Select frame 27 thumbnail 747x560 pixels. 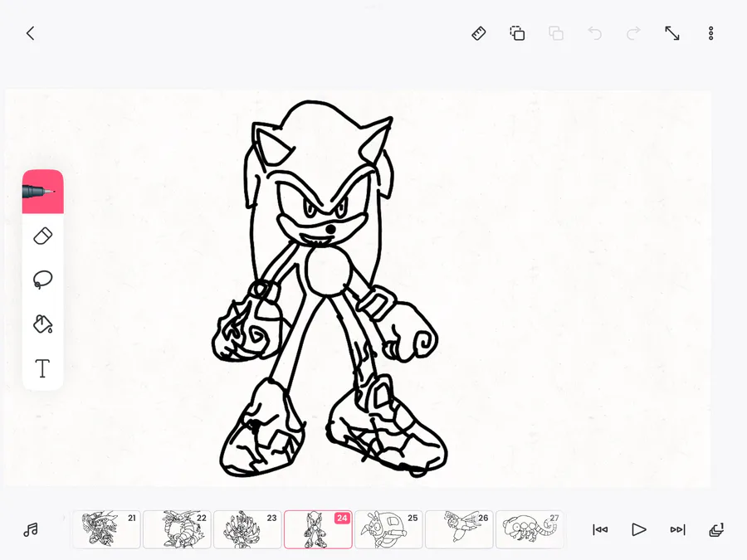(x=530, y=529)
